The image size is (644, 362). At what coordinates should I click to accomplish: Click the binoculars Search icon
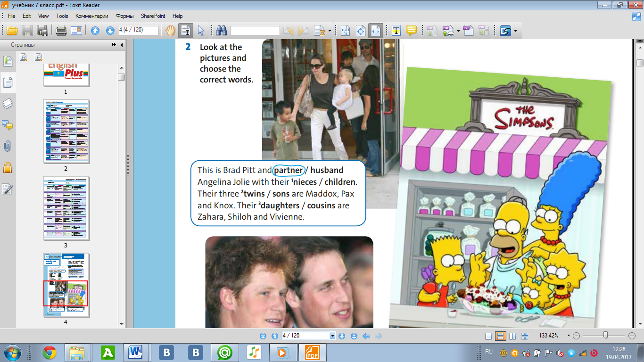[x=222, y=31]
